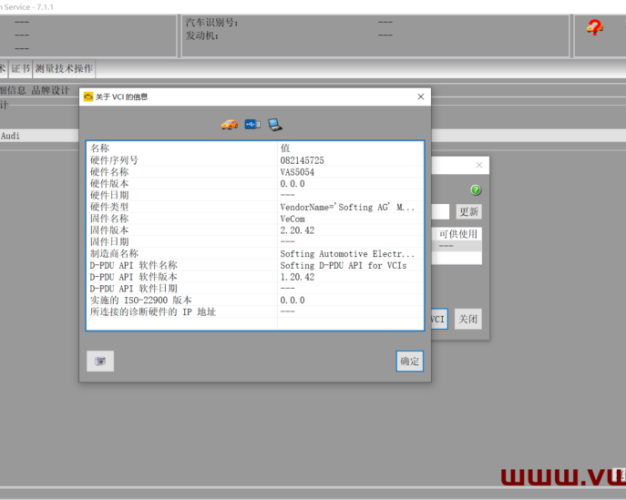Screen dimensions: 626x500
Task: Click the 硬件类型 VendorName value cell
Action: click(347, 207)
